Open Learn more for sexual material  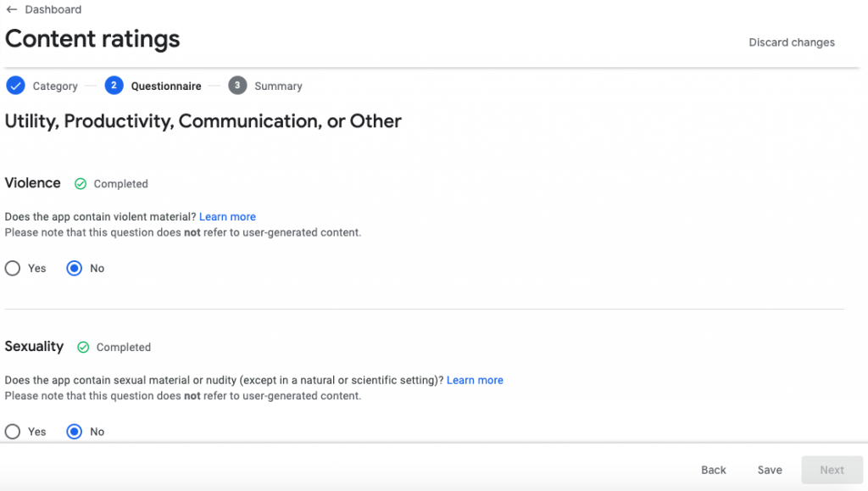coord(475,381)
